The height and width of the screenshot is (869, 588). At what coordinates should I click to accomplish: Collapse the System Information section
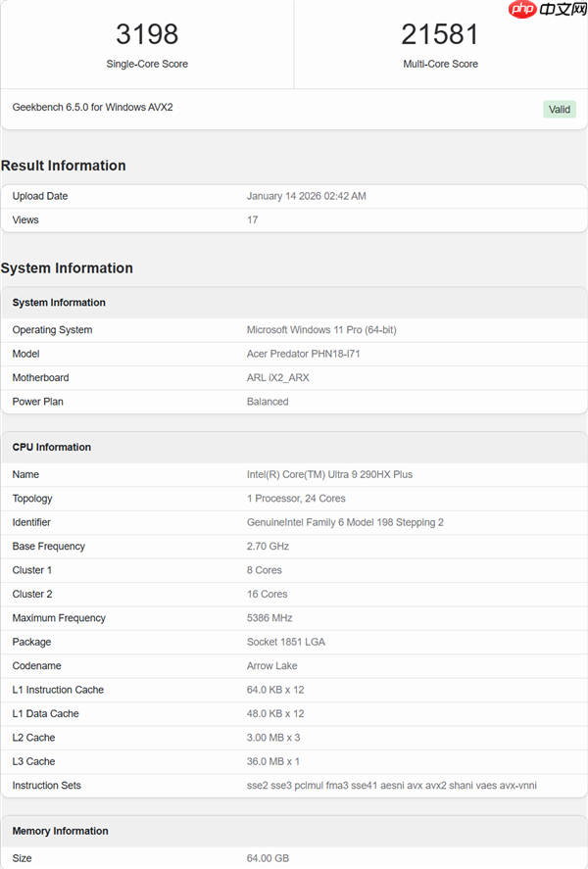[61, 303]
